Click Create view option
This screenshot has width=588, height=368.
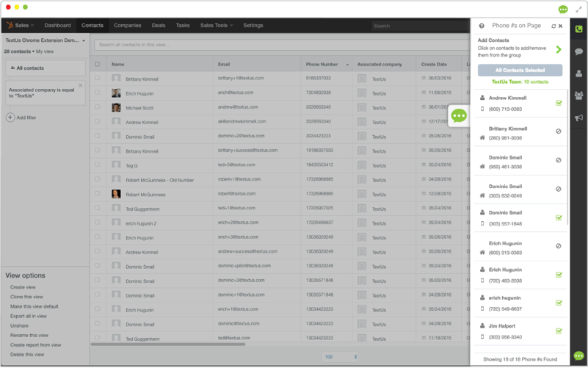(x=23, y=287)
